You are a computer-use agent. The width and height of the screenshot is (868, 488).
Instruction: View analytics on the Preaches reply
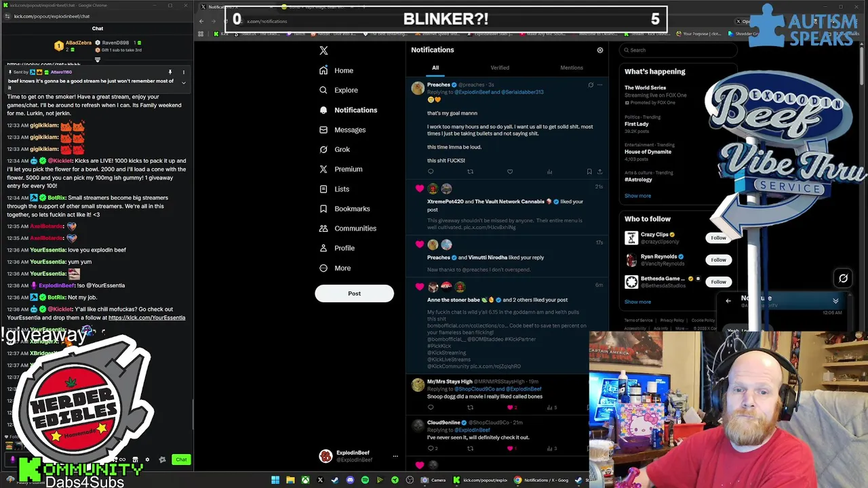pyautogui.click(x=549, y=171)
